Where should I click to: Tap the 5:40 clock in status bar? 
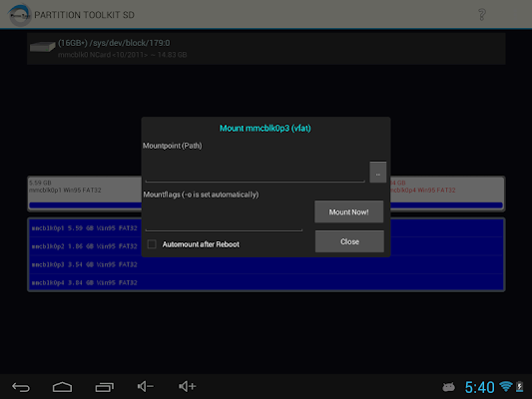(x=479, y=387)
